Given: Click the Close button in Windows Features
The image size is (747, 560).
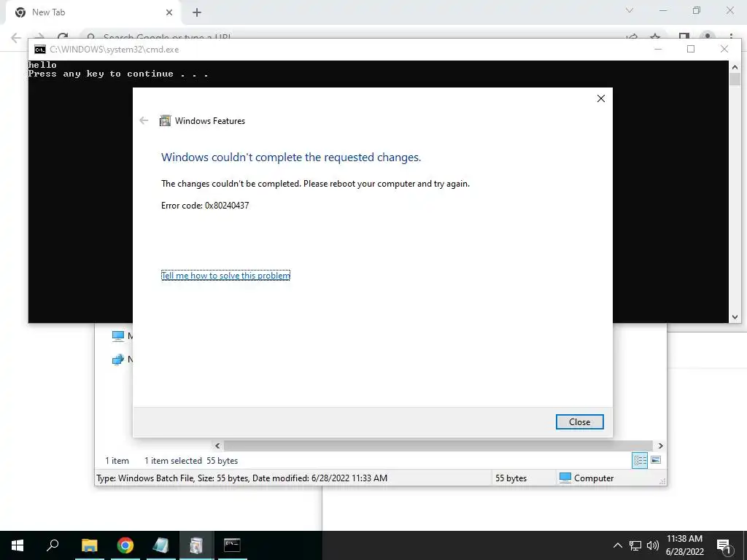Looking at the screenshot, I should pos(579,422).
